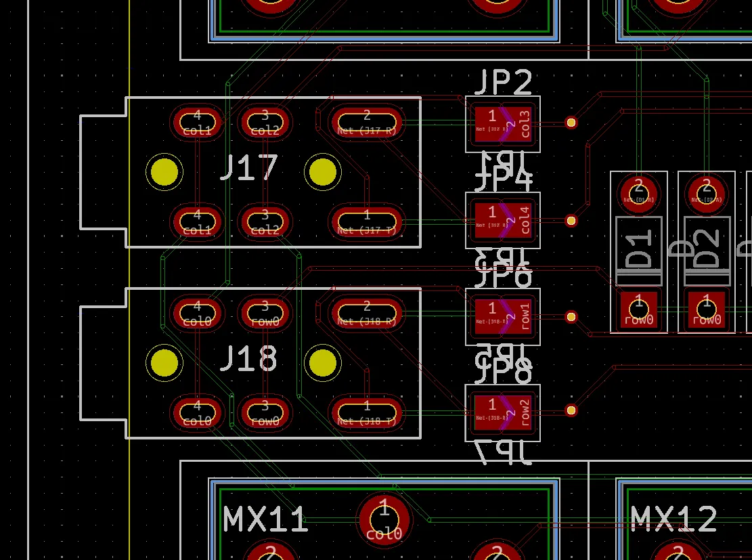Click the via beside jumper JP6

pos(571,316)
